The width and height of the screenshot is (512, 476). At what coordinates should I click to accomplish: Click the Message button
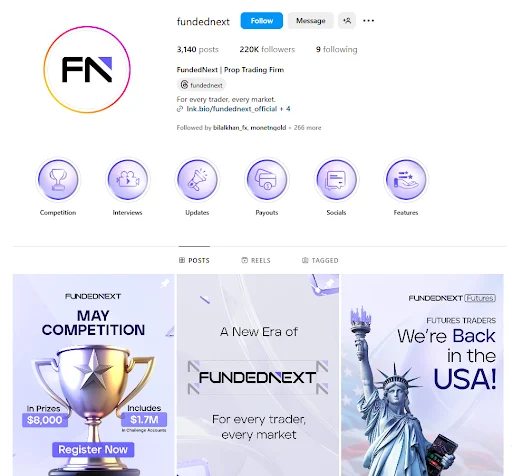pyautogui.click(x=311, y=21)
